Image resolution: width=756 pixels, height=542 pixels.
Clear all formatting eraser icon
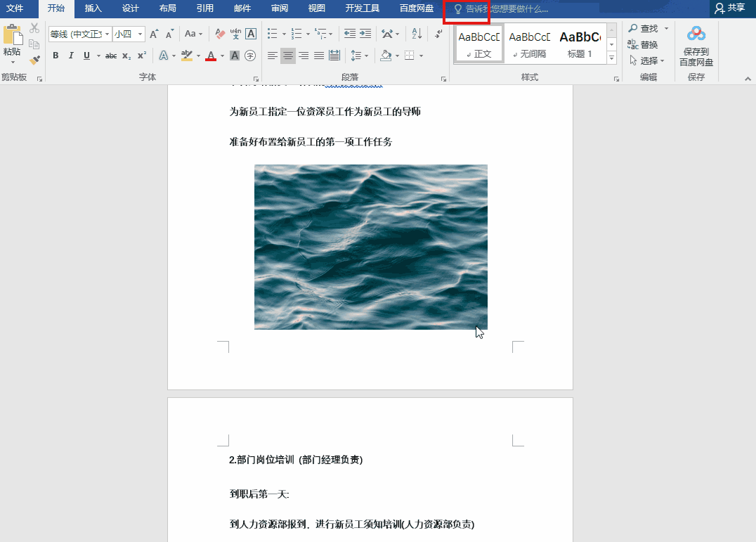pyautogui.click(x=220, y=34)
